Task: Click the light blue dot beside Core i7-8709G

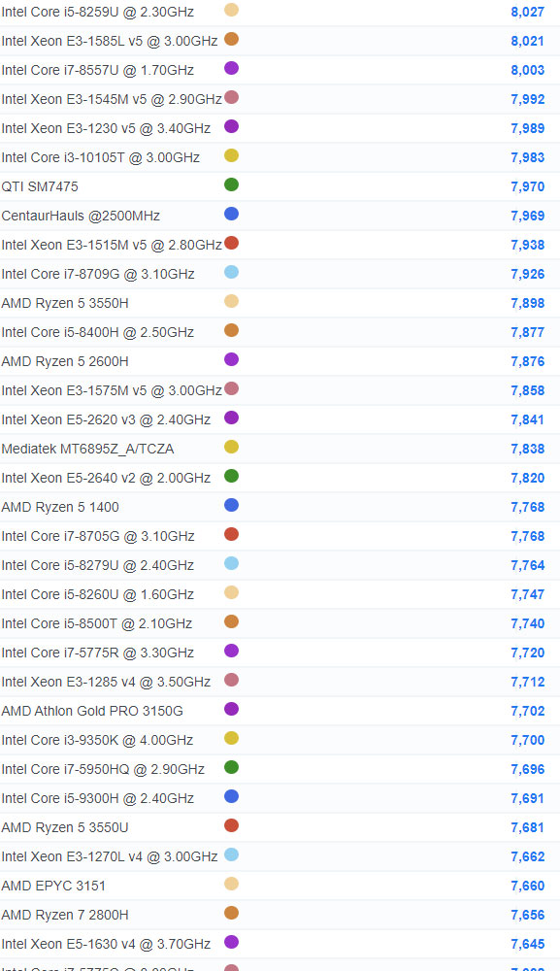Action: pyautogui.click(x=231, y=272)
